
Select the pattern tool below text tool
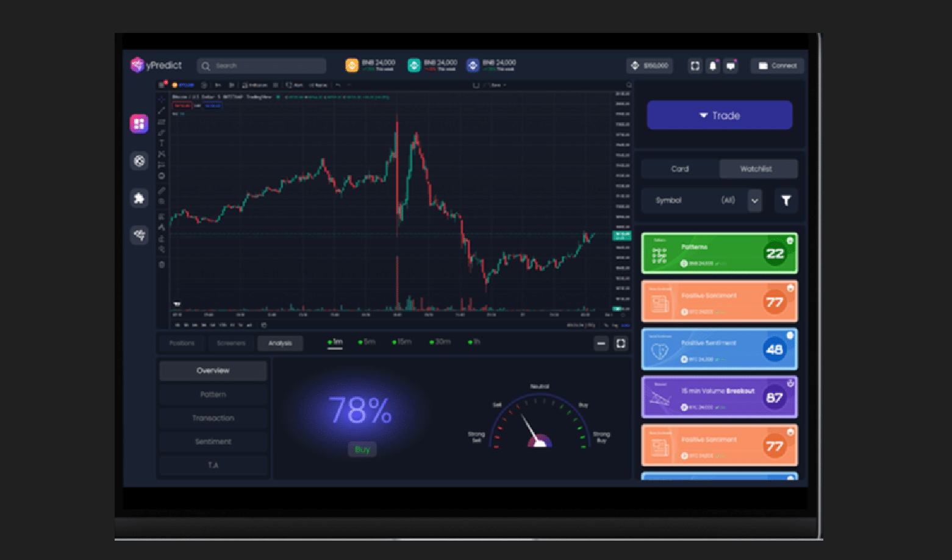(162, 154)
